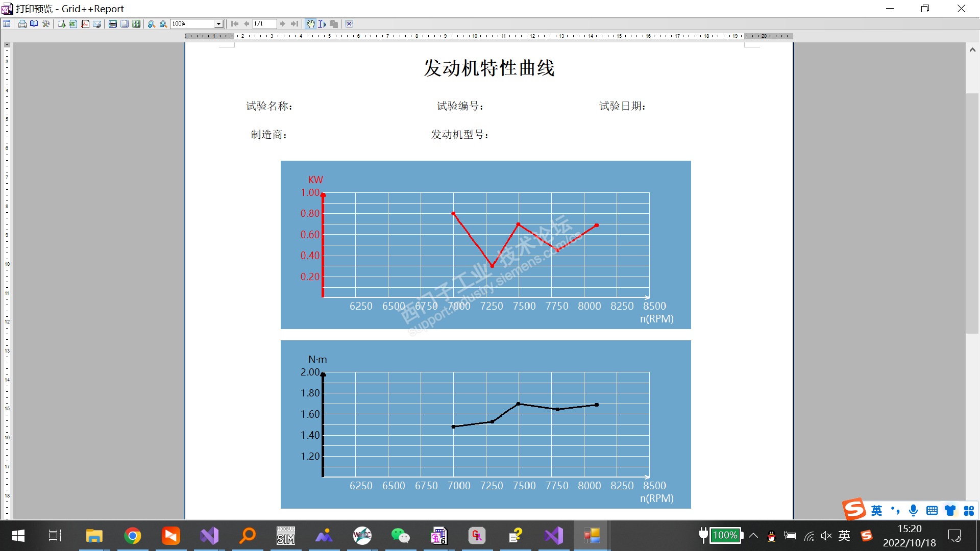Viewport: 980px width, 551px height.
Task: Click the page number 1/1 field
Action: [264, 24]
